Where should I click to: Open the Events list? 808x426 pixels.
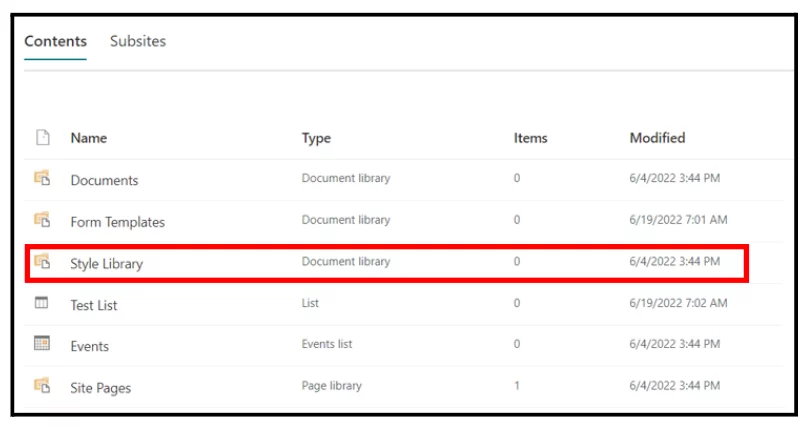[x=89, y=346]
